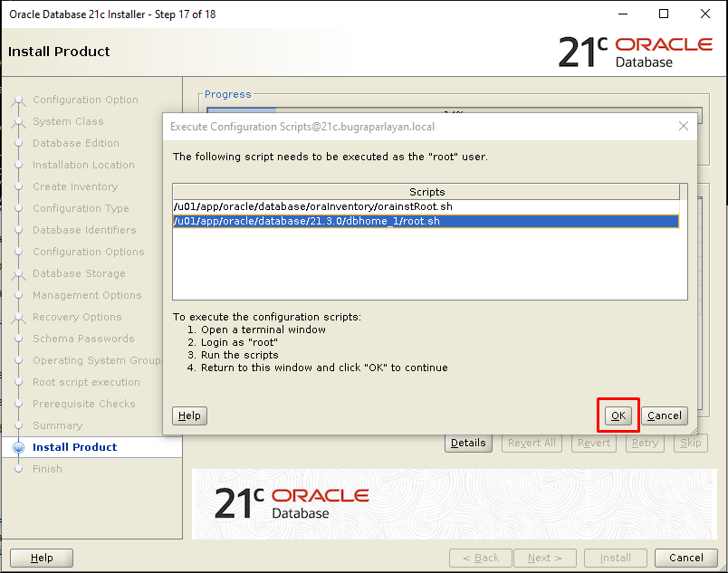Select Configuration Type step
Image resolution: width=728 pixels, height=573 pixels.
coord(81,208)
